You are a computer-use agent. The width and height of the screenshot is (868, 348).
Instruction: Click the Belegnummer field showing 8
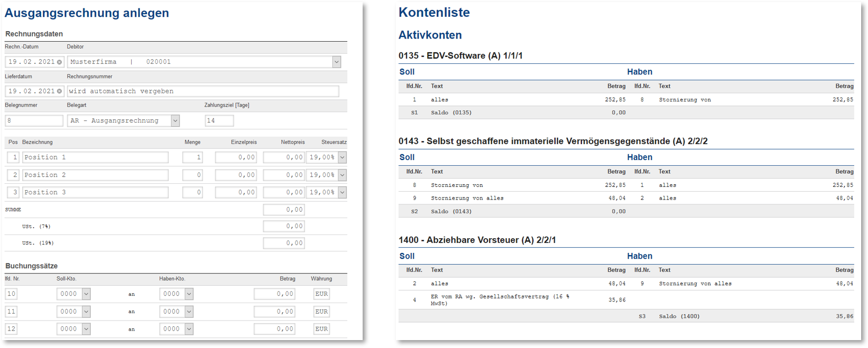34,120
